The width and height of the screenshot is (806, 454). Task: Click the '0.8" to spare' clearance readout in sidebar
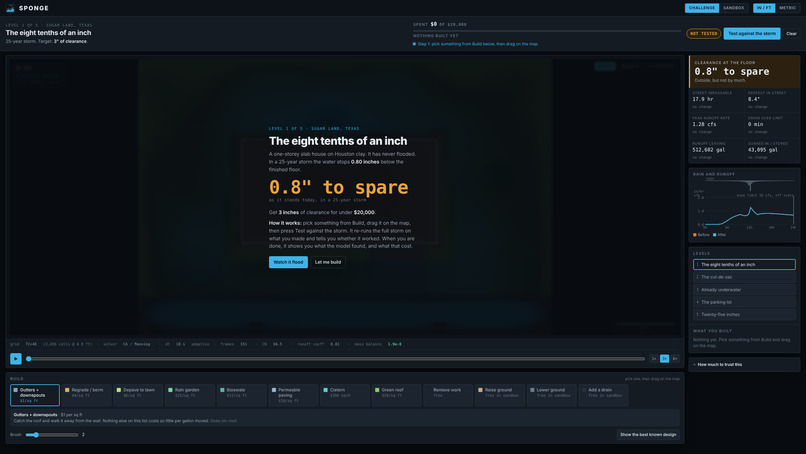(732, 71)
